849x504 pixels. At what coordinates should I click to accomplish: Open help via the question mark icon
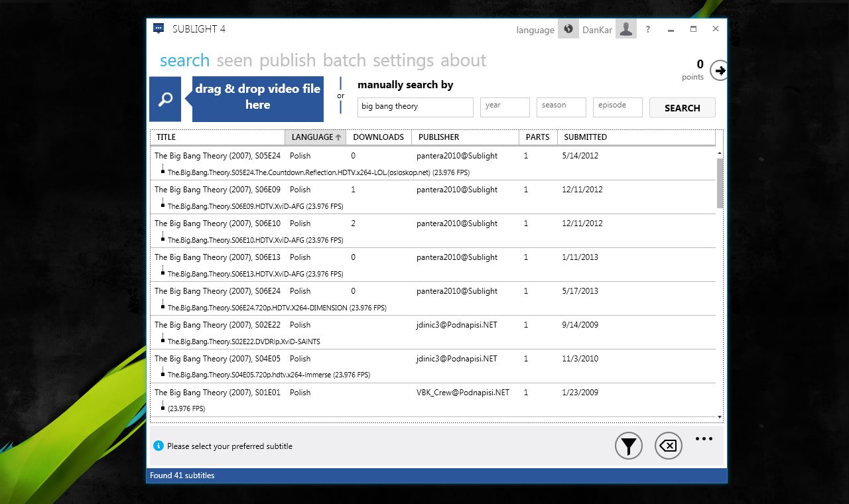[x=647, y=29]
